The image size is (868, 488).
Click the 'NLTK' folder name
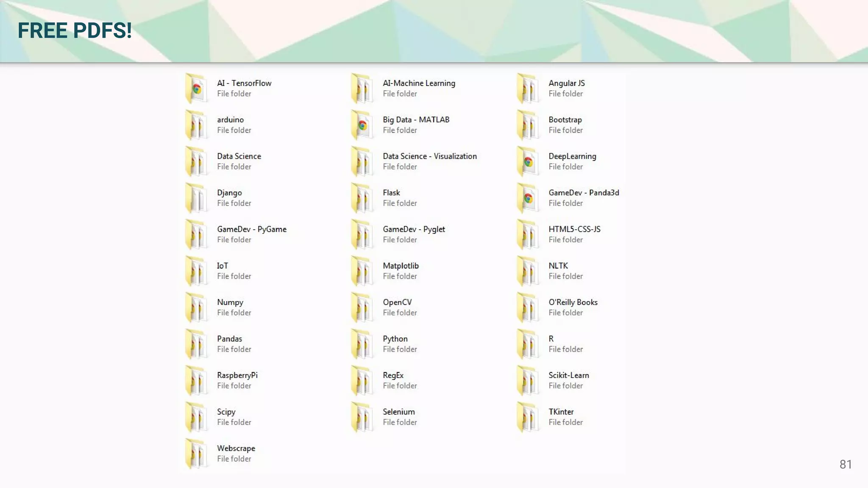pyautogui.click(x=558, y=266)
